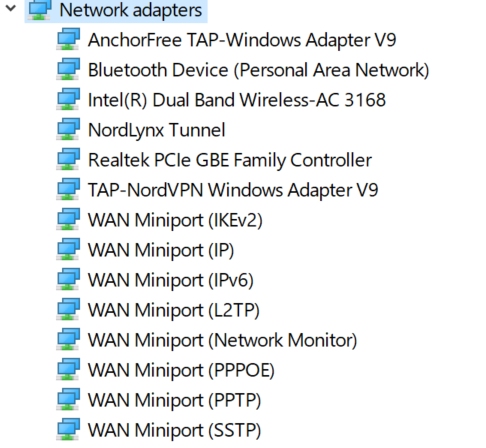
Task: Select Bluetooth Device (Personal Area Network)
Action: (258, 70)
